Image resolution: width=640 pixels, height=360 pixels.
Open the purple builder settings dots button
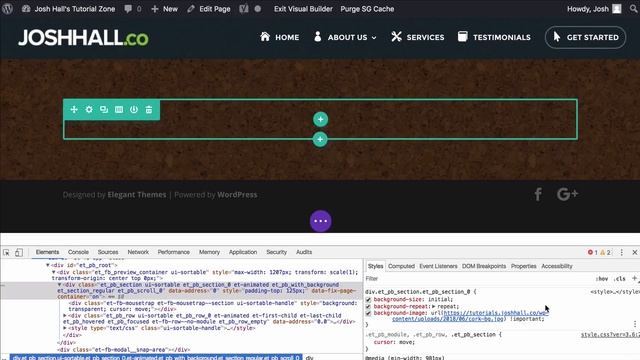[320, 221]
